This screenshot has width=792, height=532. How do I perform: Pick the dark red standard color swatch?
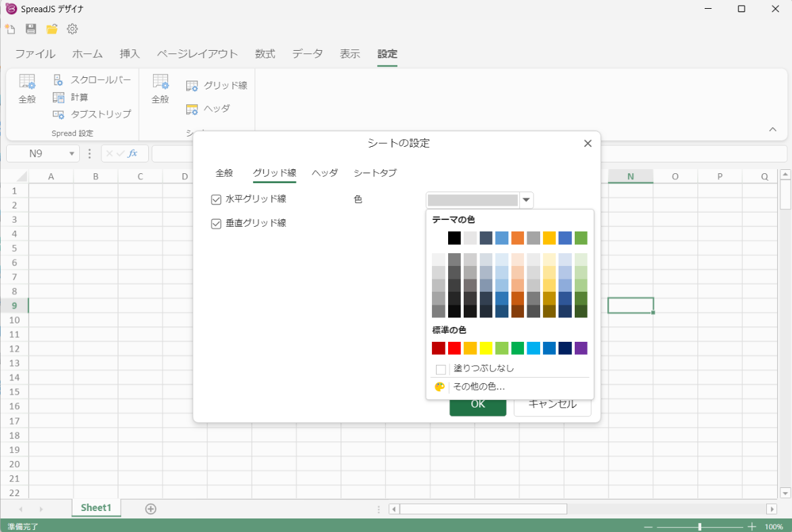pyautogui.click(x=439, y=348)
